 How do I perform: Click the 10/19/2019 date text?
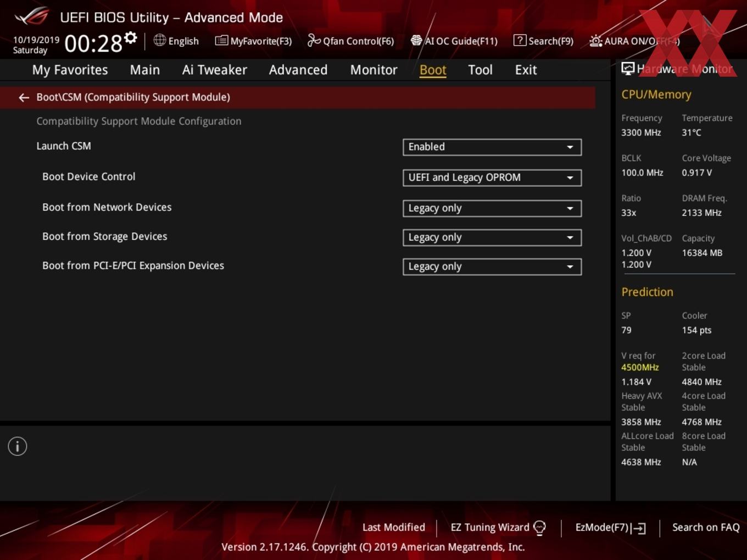[x=36, y=40]
